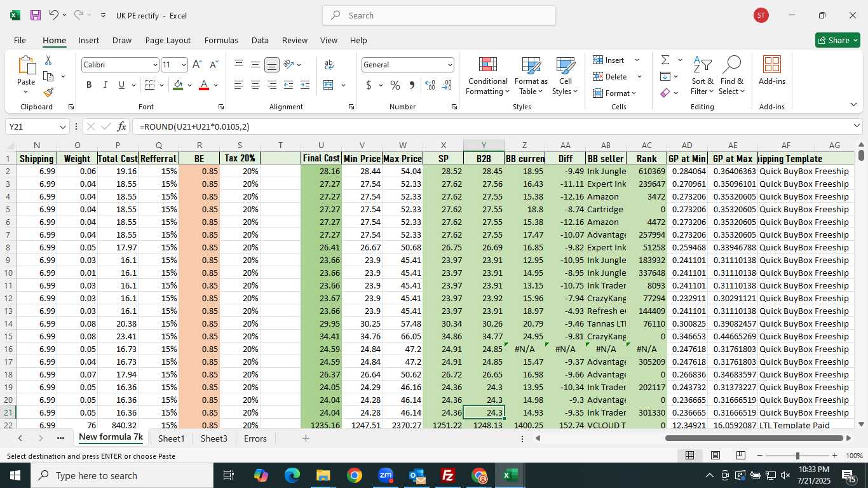
Task: Switch to Page Break Preview in status bar
Action: (741, 456)
